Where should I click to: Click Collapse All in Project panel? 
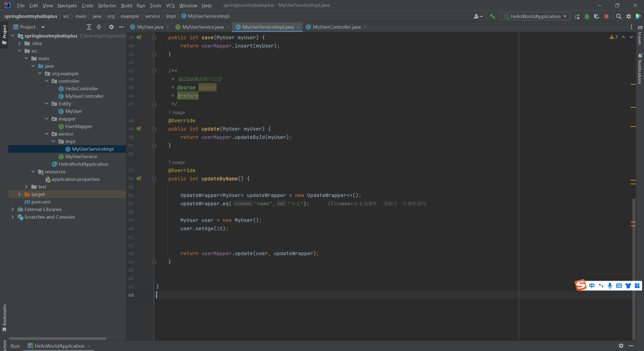coord(99,27)
